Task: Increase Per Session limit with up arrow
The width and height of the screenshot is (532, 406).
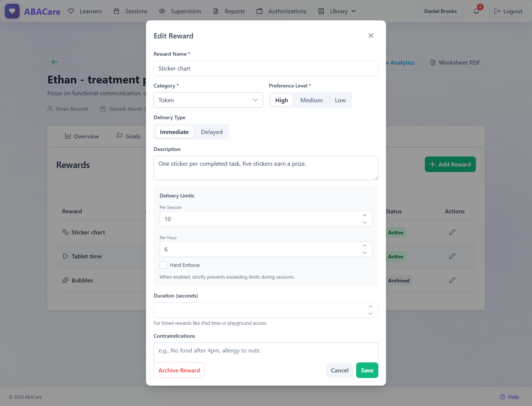Action: click(365, 215)
